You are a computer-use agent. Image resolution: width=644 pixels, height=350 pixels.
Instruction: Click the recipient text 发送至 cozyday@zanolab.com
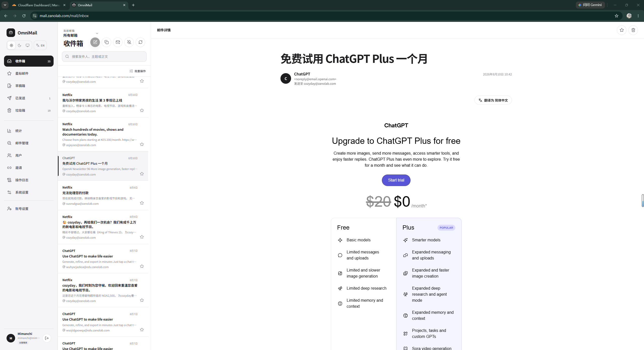(x=315, y=84)
